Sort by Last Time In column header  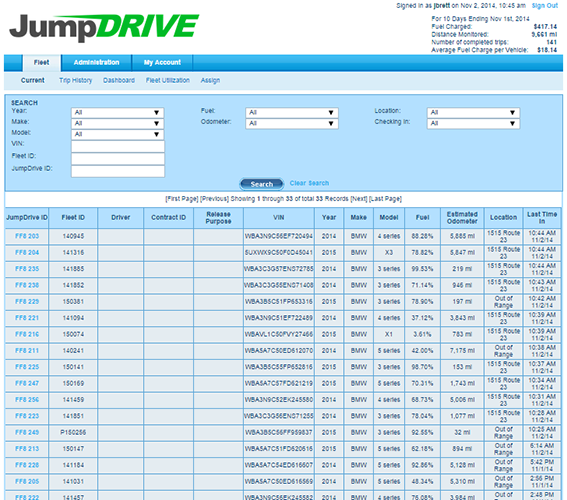pyautogui.click(x=542, y=218)
